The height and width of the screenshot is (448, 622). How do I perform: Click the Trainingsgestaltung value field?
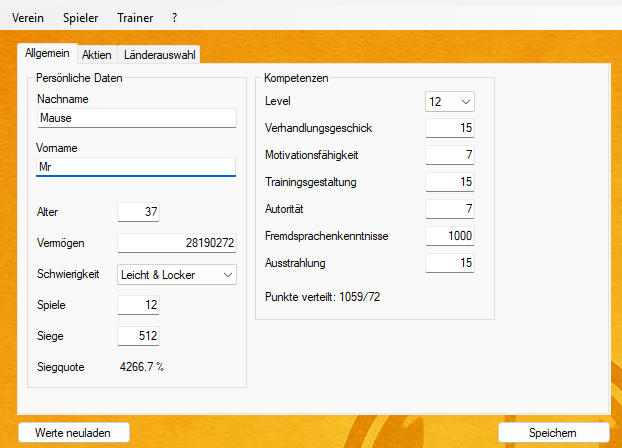[x=450, y=182]
